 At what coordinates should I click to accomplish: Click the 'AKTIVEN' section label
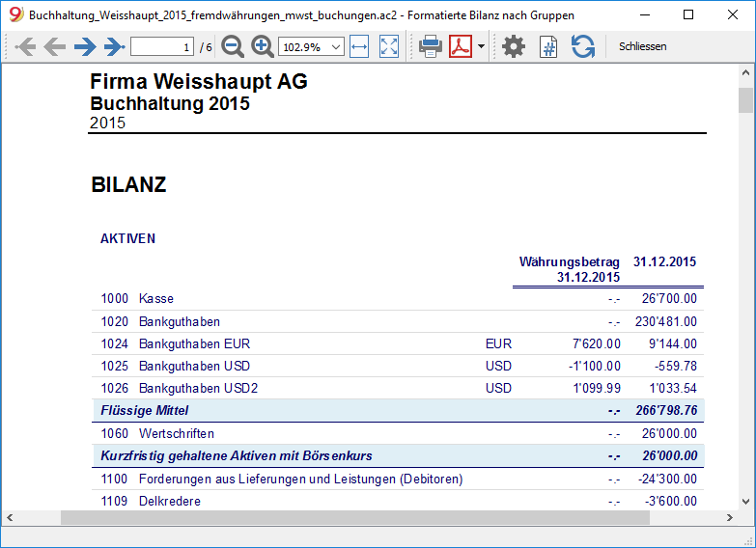coord(127,238)
